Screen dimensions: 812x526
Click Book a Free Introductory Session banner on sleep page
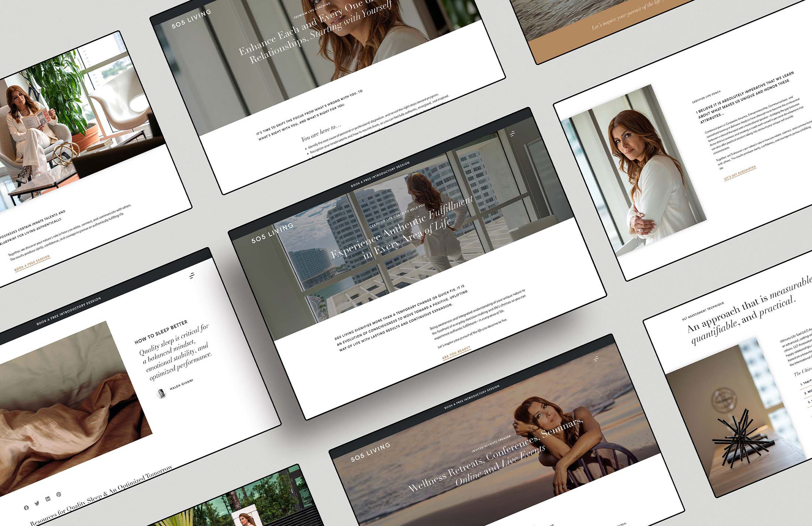pyautogui.click(x=69, y=311)
